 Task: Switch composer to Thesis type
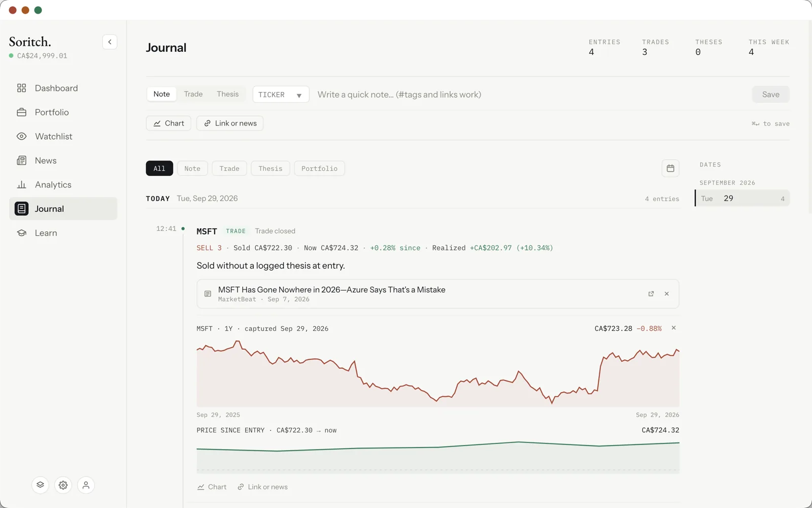228,94
